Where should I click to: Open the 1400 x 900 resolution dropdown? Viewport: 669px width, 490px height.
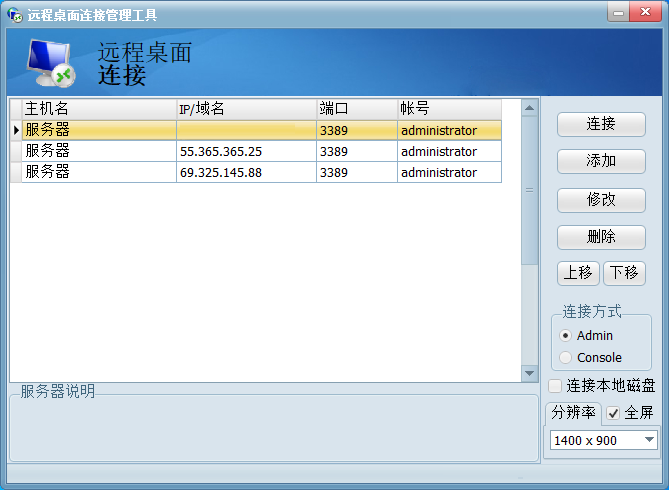point(648,440)
